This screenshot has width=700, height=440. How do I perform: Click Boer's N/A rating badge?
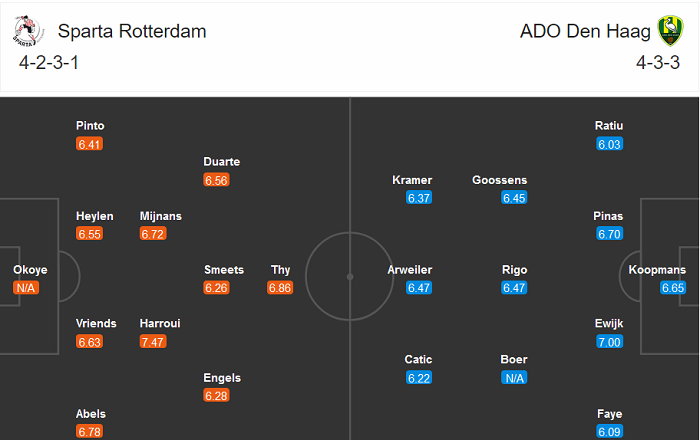click(x=514, y=378)
